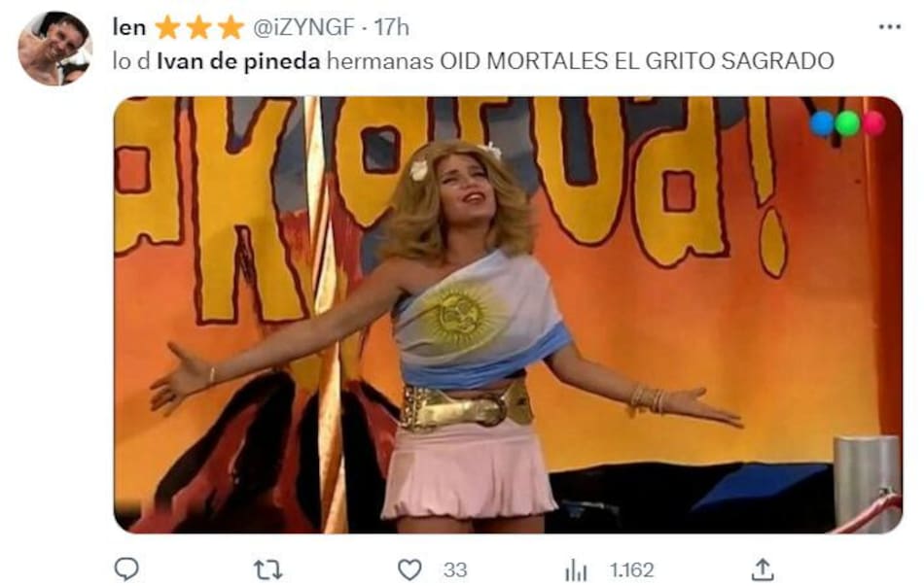
Task: Visit the @iZYNGF handle link
Action: [303, 27]
